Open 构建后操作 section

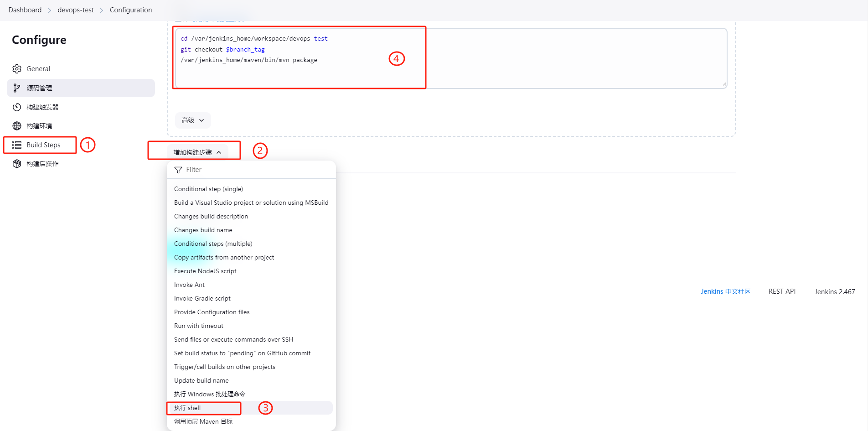coord(81,164)
